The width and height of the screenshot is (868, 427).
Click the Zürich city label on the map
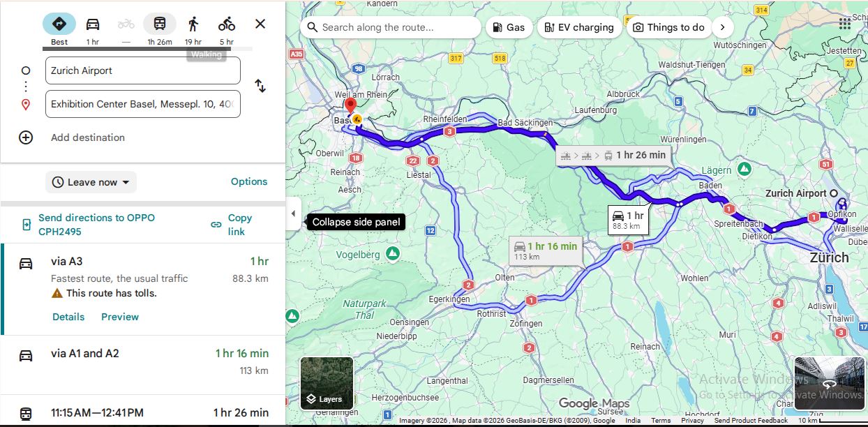pos(829,257)
